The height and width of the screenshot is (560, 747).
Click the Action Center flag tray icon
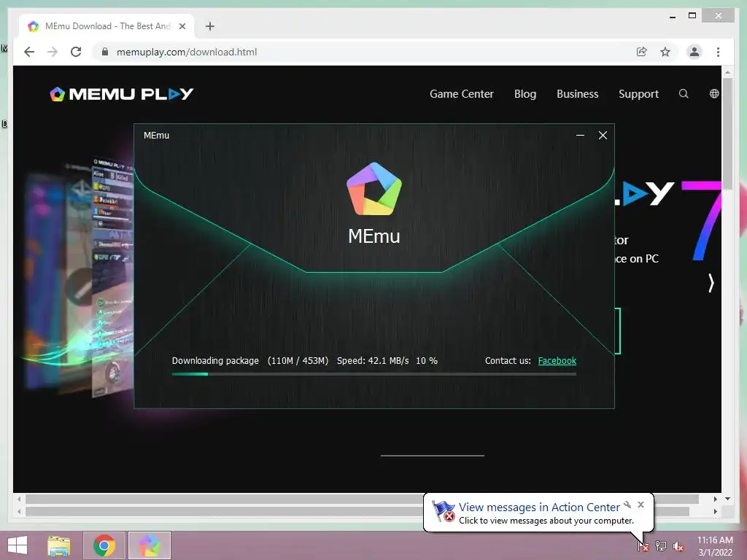[x=643, y=545]
